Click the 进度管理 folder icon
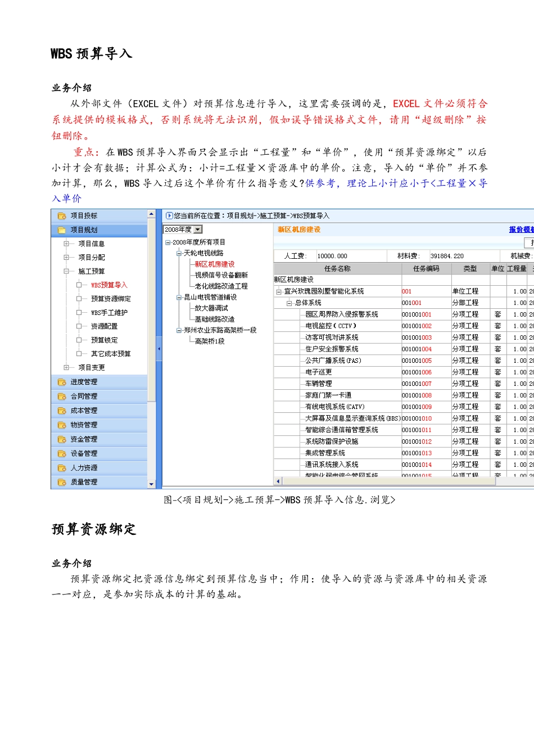This screenshot has height=756, width=534. 62,382
